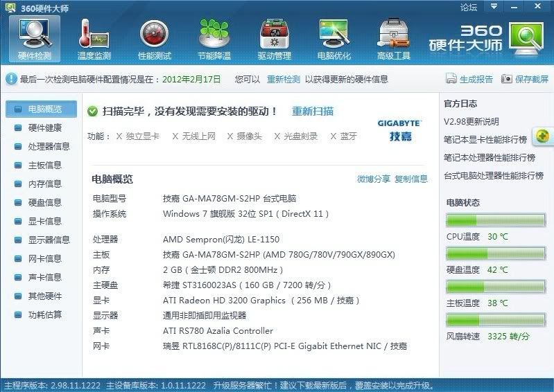Click the 生成报告 generate report icon
This screenshot has height=392, width=554.
[451, 79]
